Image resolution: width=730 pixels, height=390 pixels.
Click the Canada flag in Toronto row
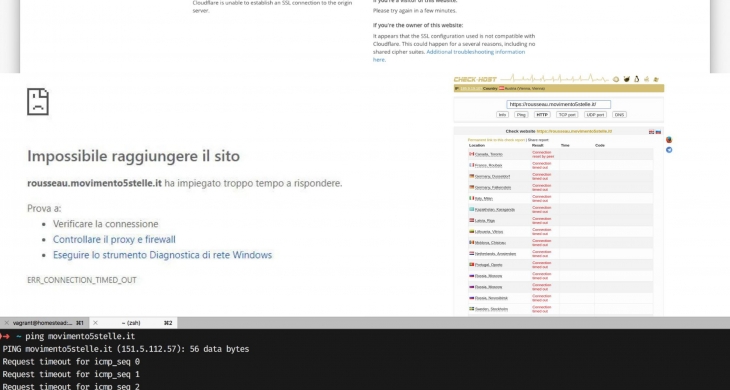(472, 154)
